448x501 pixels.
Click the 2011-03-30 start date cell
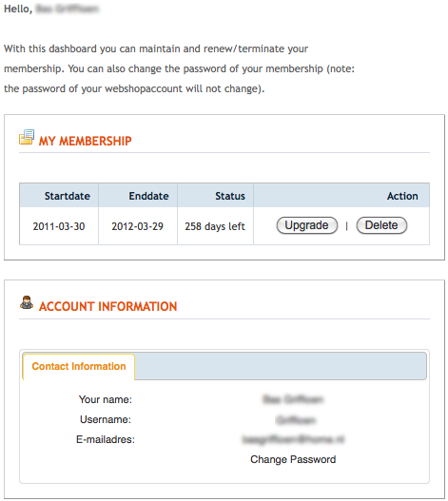pos(59,226)
